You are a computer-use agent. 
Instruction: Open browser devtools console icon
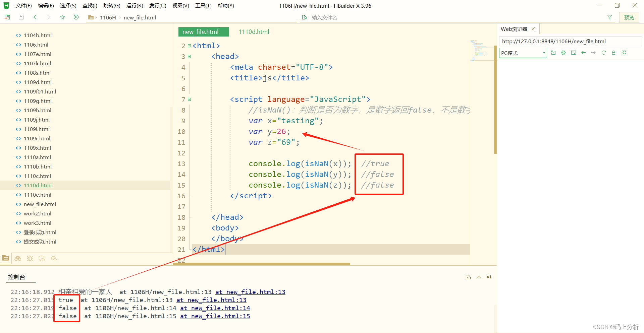pyautogui.click(x=574, y=53)
